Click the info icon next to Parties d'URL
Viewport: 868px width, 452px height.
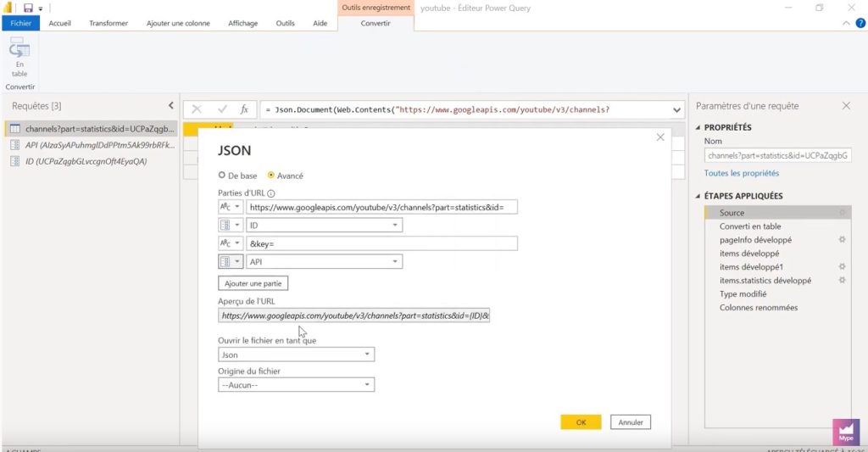pyautogui.click(x=270, y=193)
